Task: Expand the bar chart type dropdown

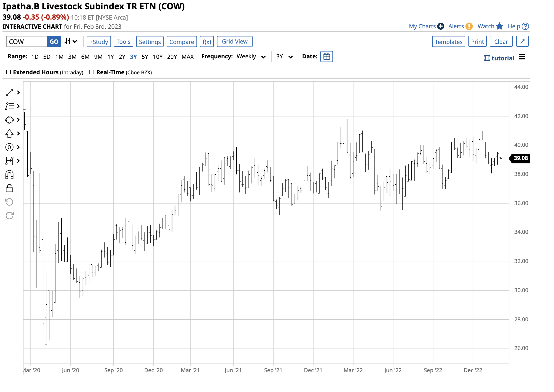Action: 71,41
